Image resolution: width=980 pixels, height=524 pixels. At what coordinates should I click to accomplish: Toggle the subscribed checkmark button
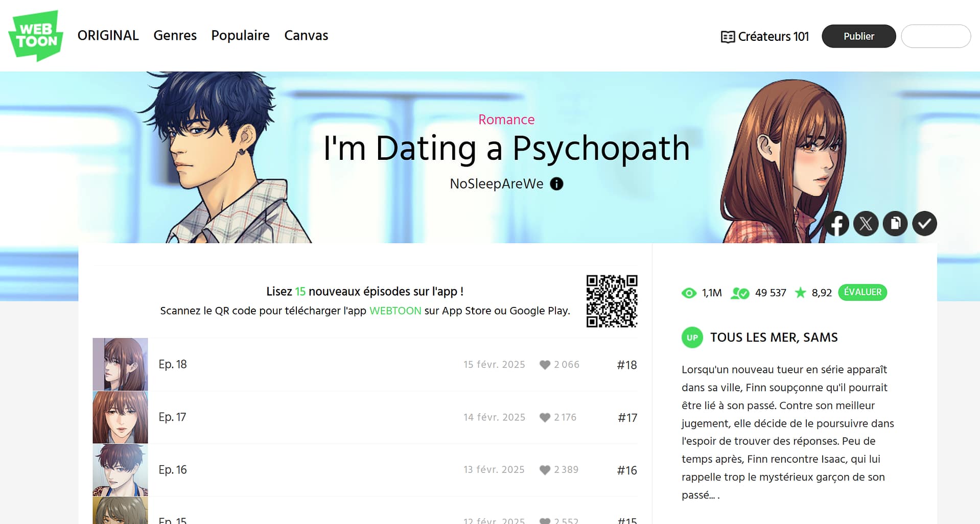pos(924,224)
